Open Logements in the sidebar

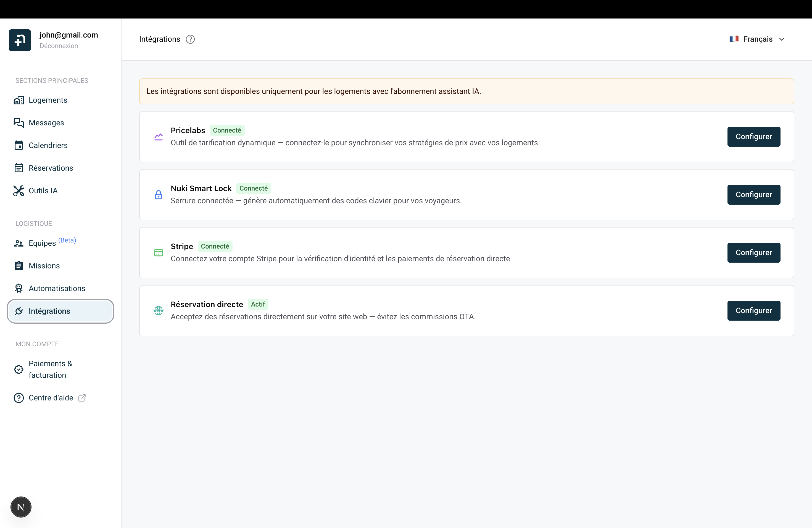(60, 100)
